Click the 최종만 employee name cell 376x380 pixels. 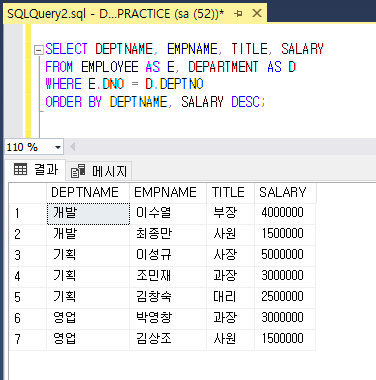point(168,235)
